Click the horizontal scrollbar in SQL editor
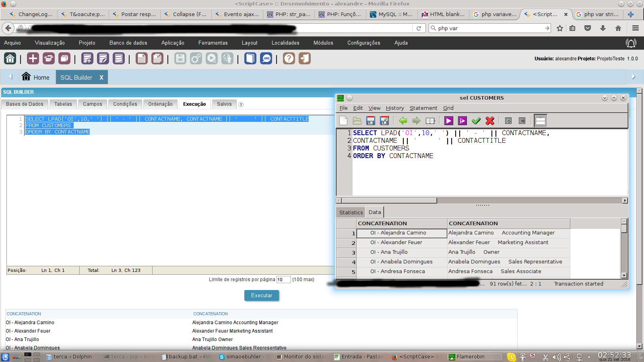This screenshot has width=644, height=362. pos(389,200)
